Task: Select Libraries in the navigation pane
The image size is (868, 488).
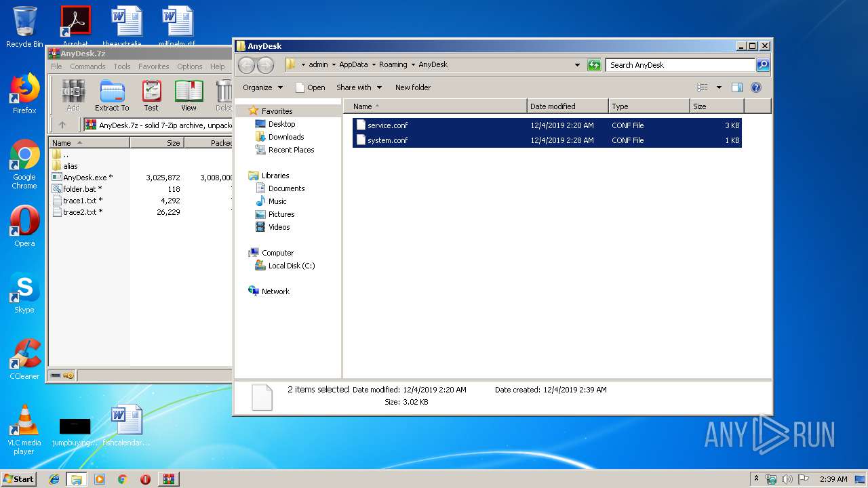Action: click(x=269, y=176)
